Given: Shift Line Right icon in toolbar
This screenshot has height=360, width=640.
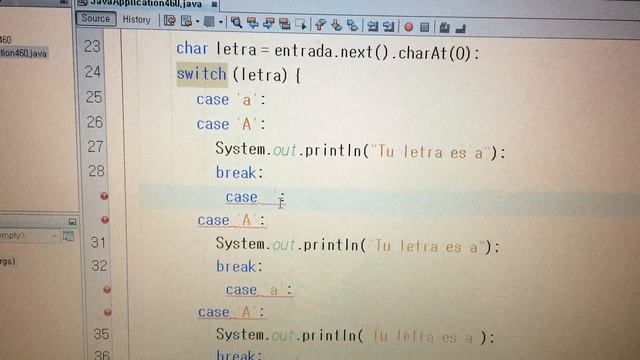Looking at the screenshot, I should click(389, 27).
